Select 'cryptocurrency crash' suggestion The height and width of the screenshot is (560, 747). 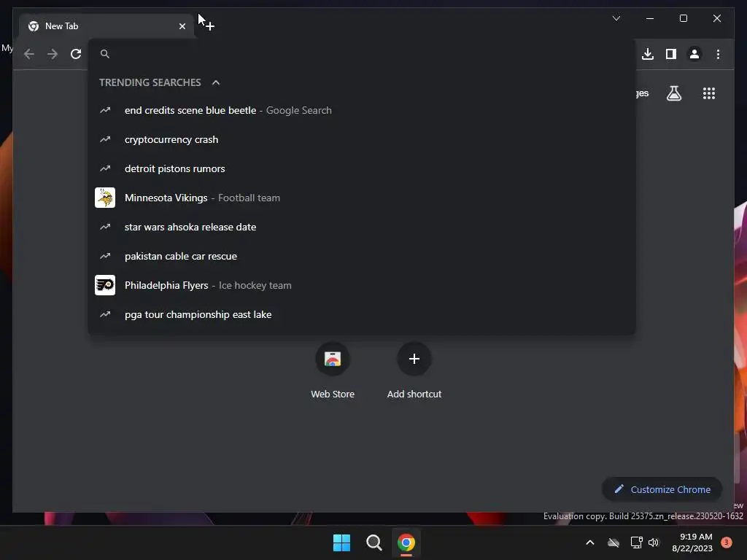click(362, 139)
